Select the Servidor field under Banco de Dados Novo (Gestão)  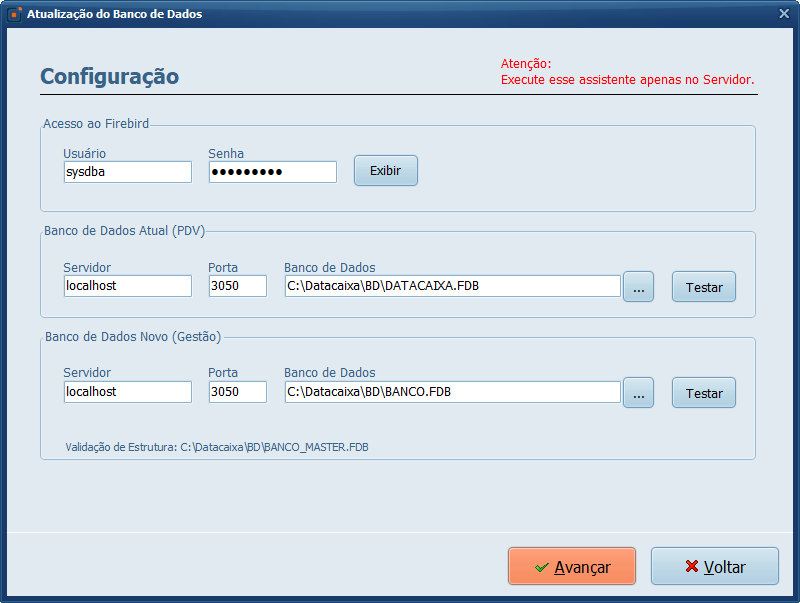pos(127,392)
